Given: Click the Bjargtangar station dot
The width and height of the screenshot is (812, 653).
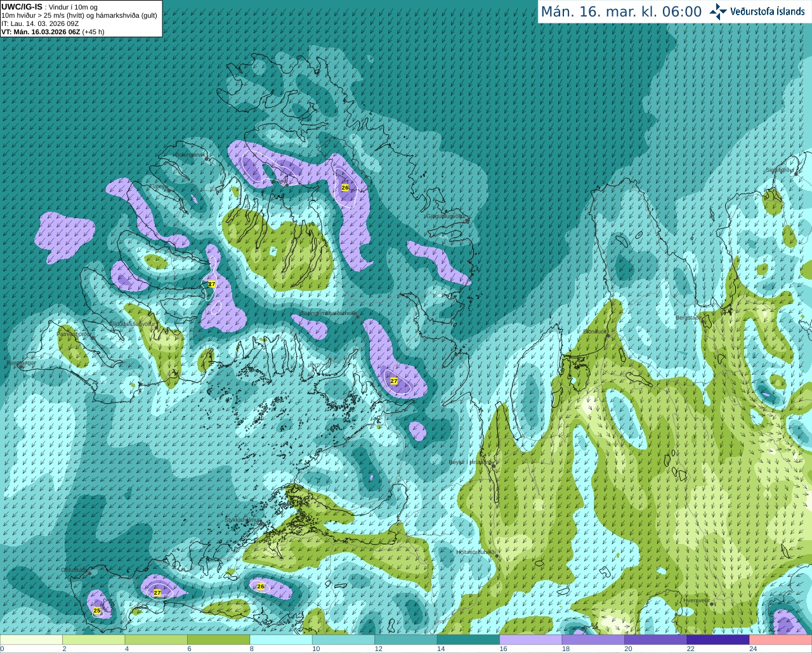Looking at the screenshot, I should pos(21,367).
